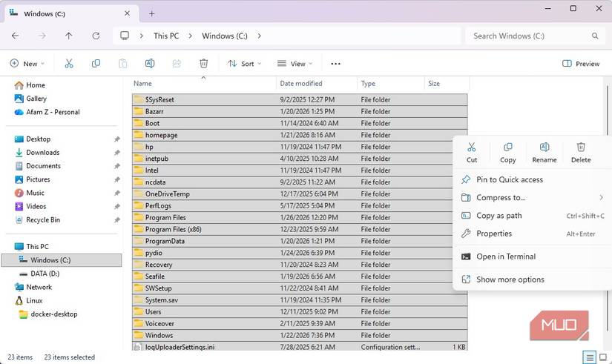Screen dimensions: 612x364
Task: Expand the chevron after Windows (C:) in path
Action: 259,36
